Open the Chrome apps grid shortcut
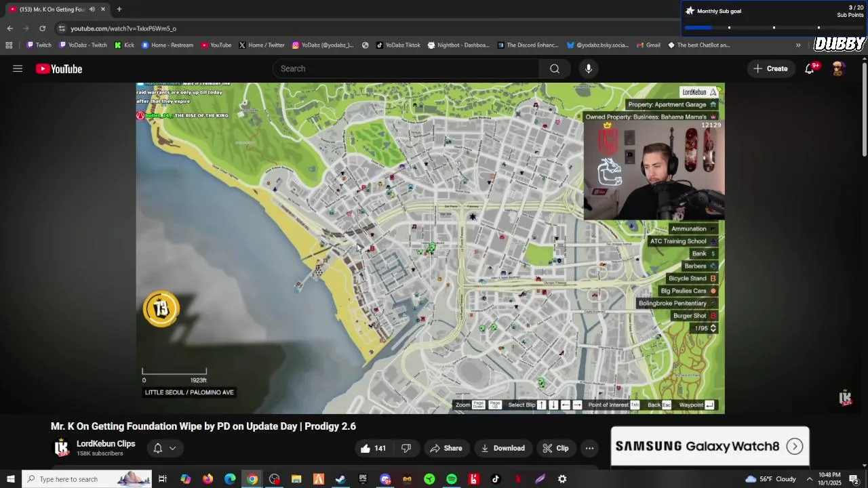868x488 pixels. (9, 45)
